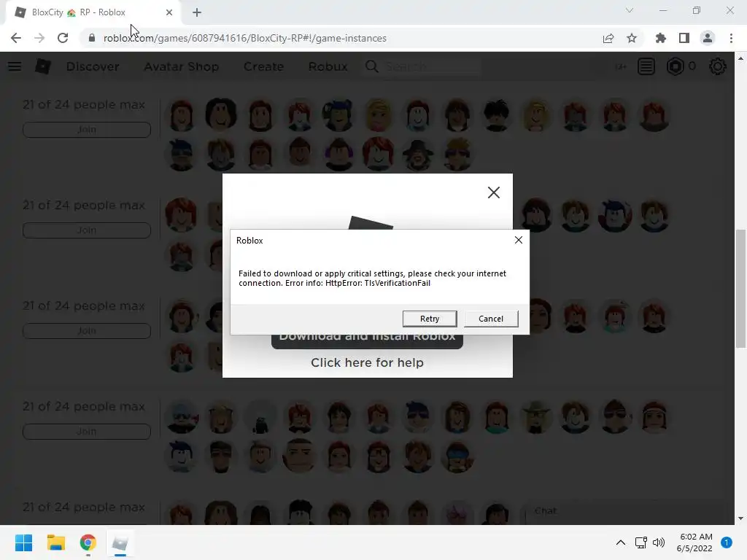This screenshot has height=560, width=747.
Task: Click the browser forward arrow
Action: [x=39, y=38]
